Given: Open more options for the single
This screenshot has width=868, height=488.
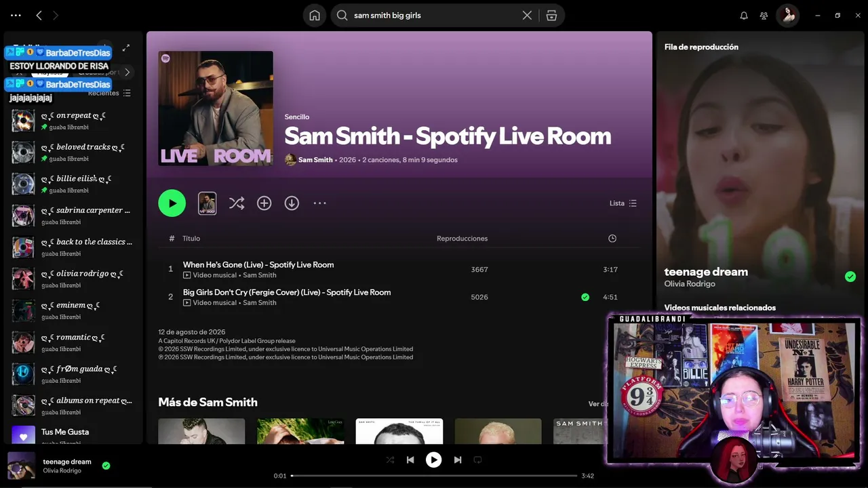Looking at the screenshot, I should pos(319,203).
